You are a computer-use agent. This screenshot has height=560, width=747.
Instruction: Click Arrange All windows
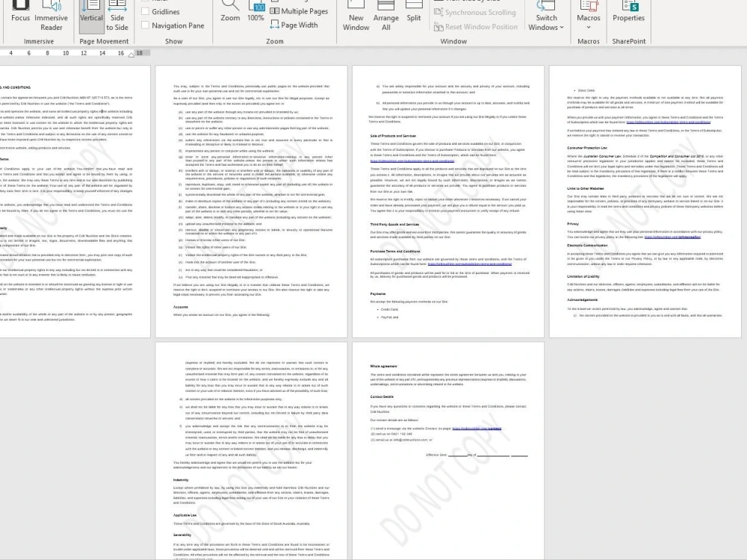point(386,16)
